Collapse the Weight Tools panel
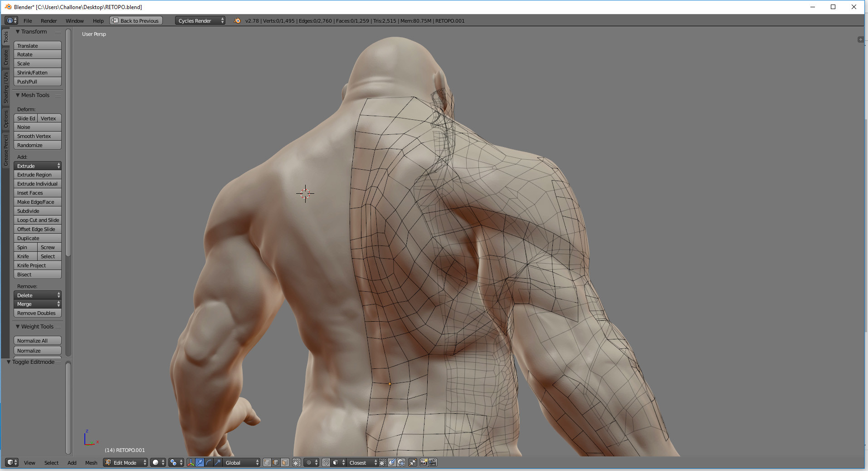This screenshot has height=471, width=868. point(18,327)
